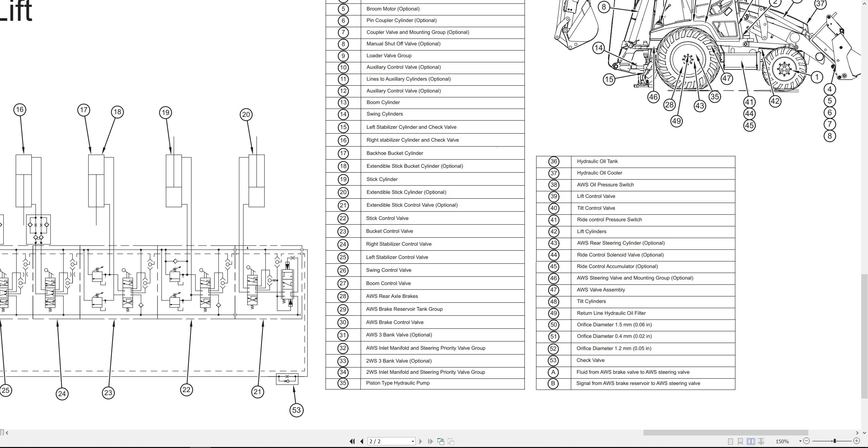Click 'Bucket Control Valve' text
Screen dimensions: 868x448
tap(389, 231)
